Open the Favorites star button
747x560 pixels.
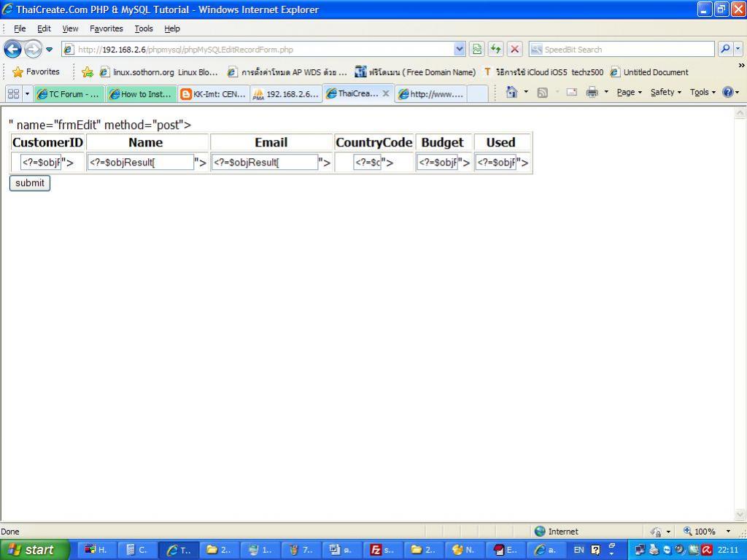[x=36, y=72]
